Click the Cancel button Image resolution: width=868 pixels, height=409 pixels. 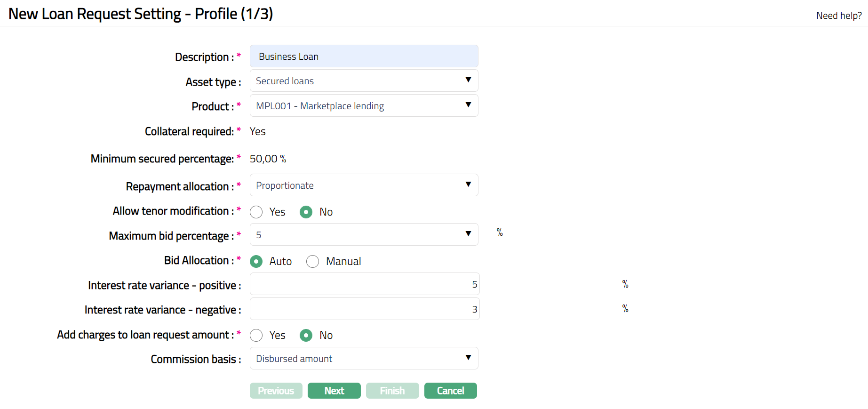coord(450,391)
